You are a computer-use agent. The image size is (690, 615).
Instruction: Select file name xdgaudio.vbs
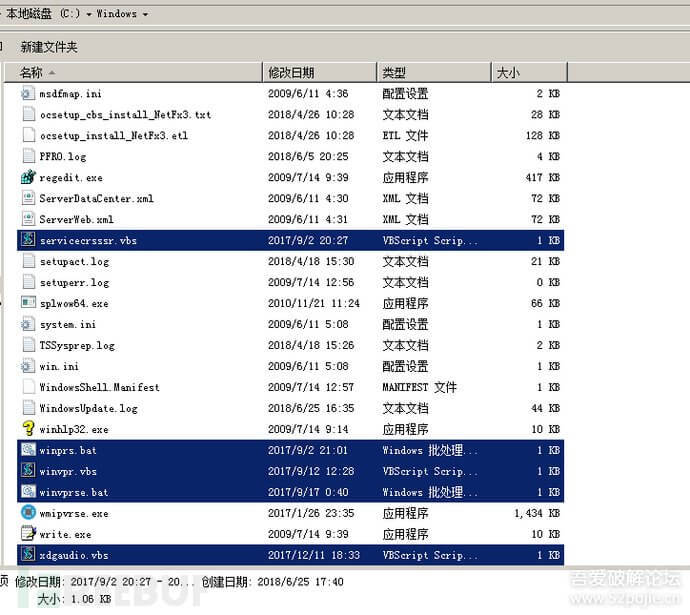(74, 555)
